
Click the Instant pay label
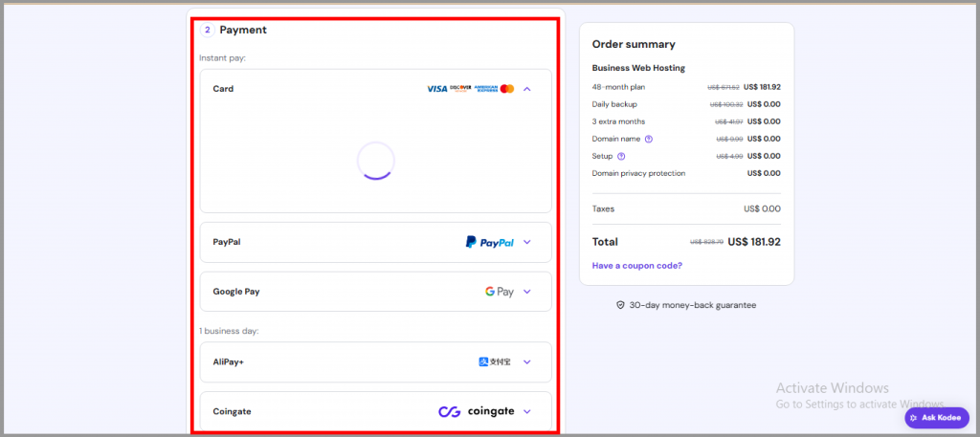point(222,58)
